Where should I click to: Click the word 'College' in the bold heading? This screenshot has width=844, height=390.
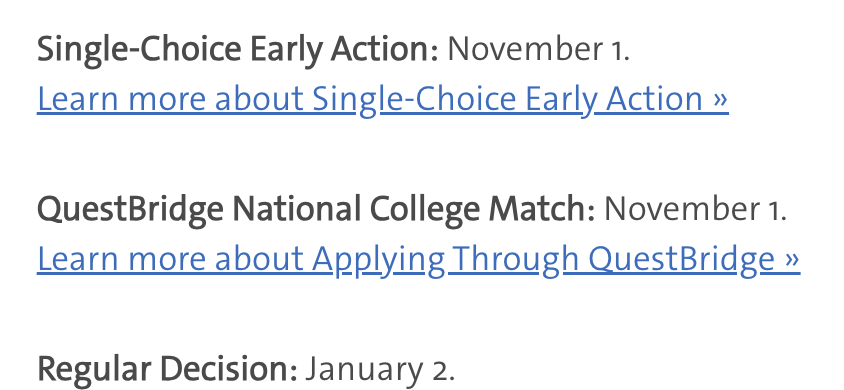[425, 210]
